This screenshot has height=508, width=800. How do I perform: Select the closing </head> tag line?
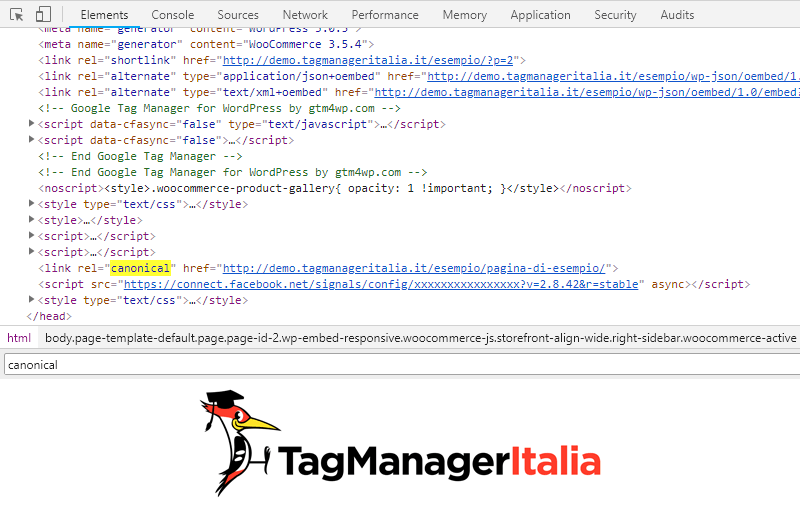pyautogui.click(x=49, y=316)
